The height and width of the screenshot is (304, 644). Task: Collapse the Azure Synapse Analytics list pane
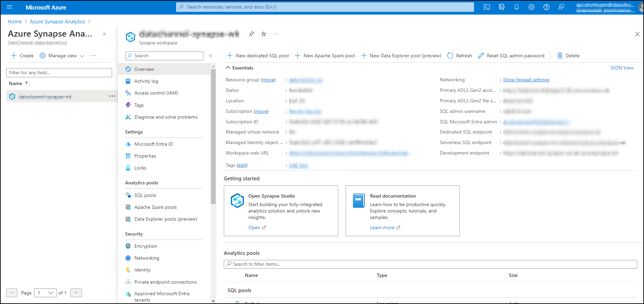coord(105,34)
